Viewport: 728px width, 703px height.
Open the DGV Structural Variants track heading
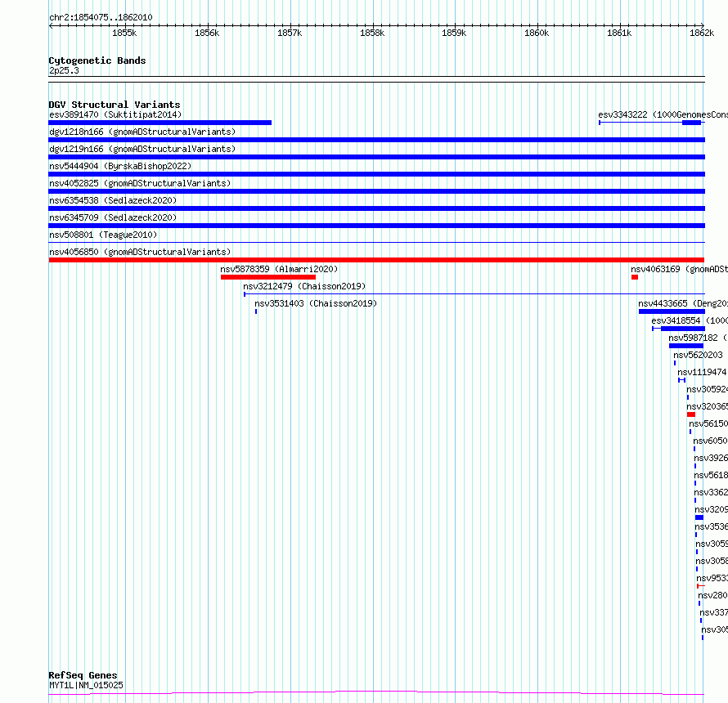point(115,105)
